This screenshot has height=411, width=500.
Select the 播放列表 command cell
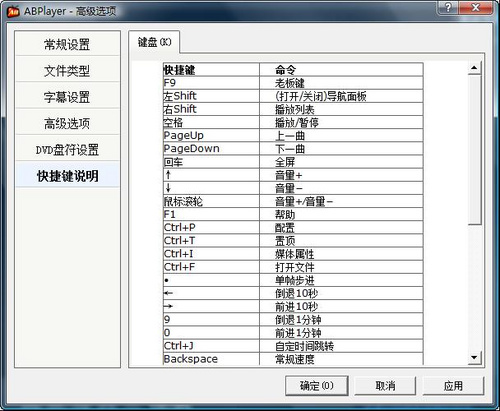[341, 109]
